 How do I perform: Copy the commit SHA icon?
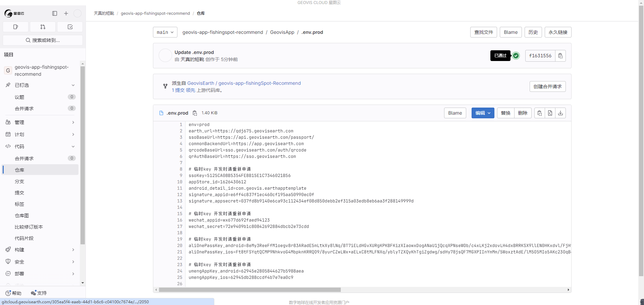coord(560,56)
